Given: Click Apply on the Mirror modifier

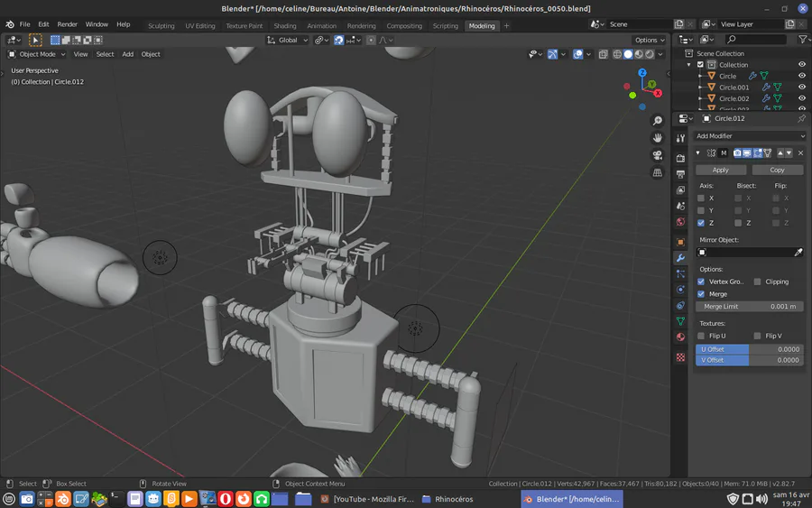Looking at the screenshot, I should 720,170.
